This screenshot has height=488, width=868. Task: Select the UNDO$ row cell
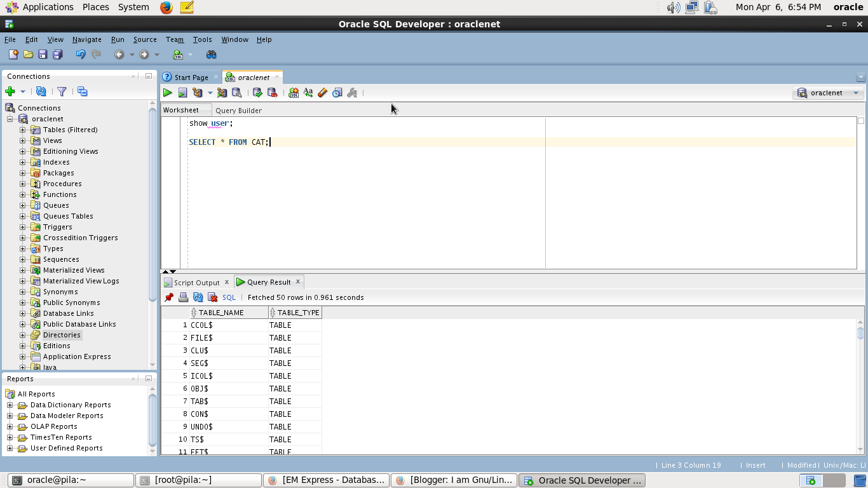229,426
